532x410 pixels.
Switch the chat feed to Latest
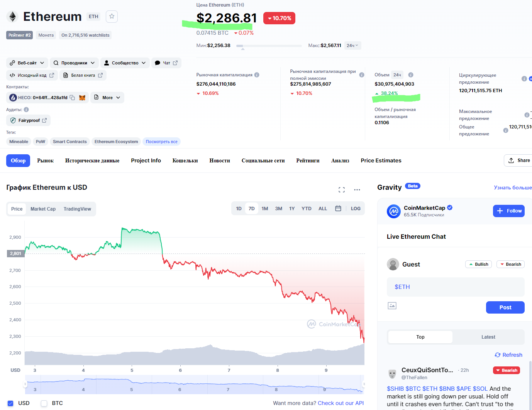[488, 337]
